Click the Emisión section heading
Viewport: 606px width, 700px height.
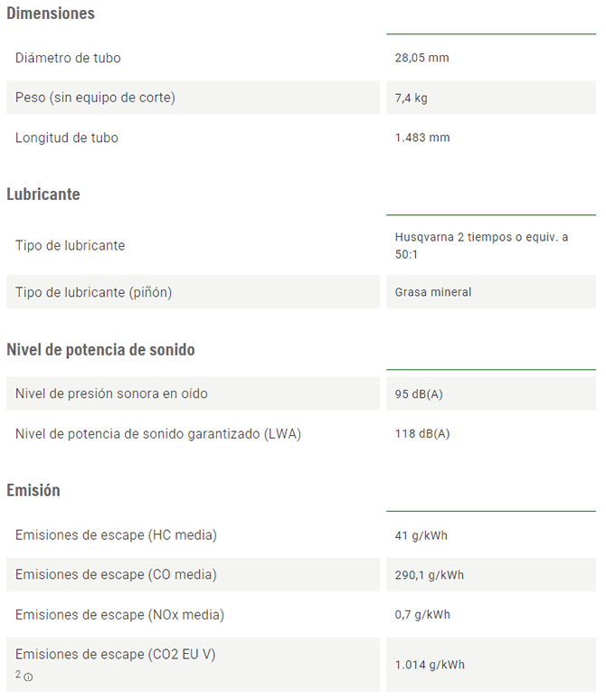pos(33,490)
